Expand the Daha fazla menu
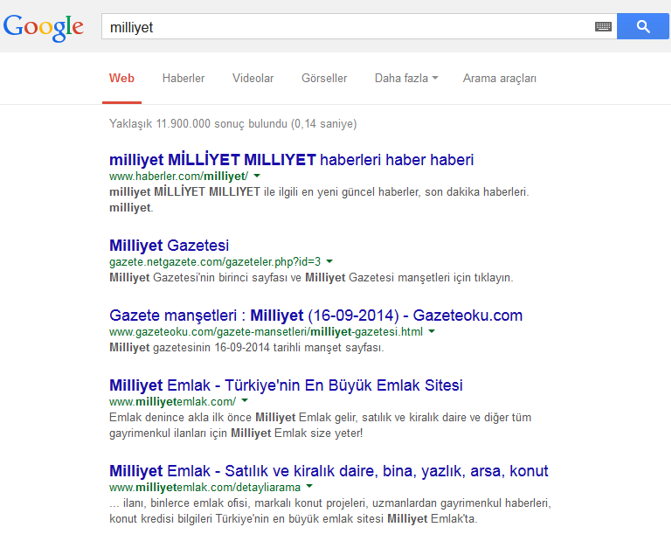This screenshot has width=671, height=534. (406, 78)
